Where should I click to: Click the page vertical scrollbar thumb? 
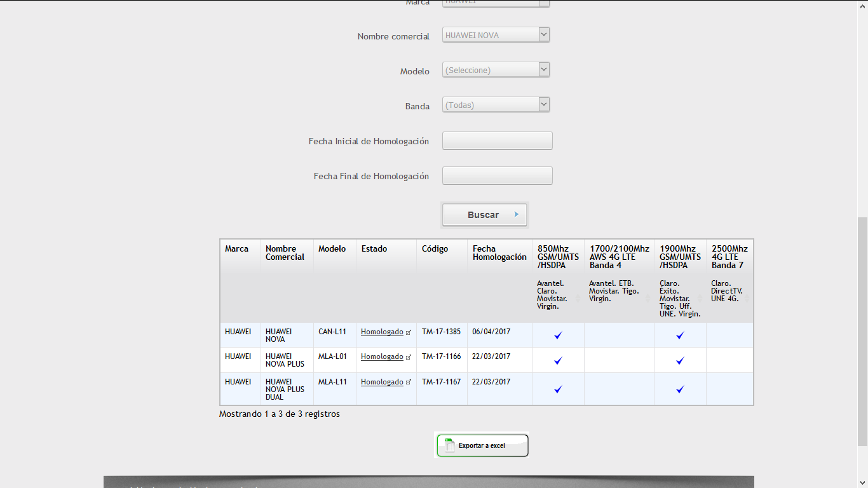[862, 330]
